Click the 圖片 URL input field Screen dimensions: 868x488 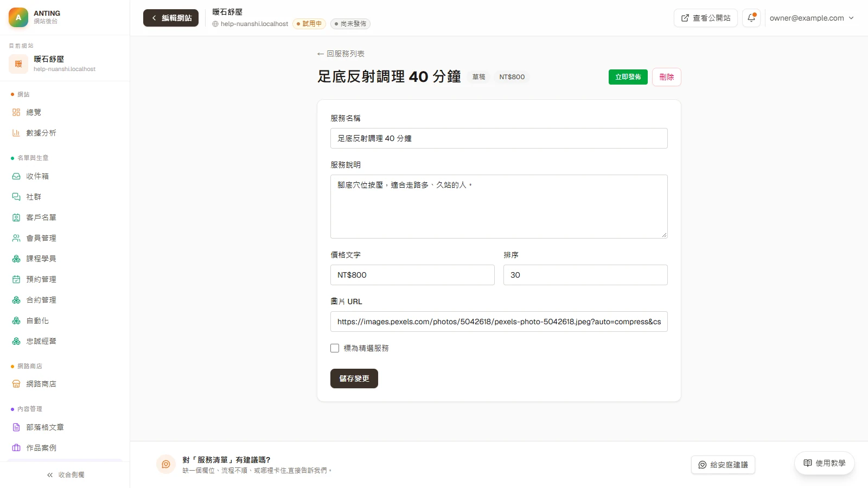coord(499,322)
